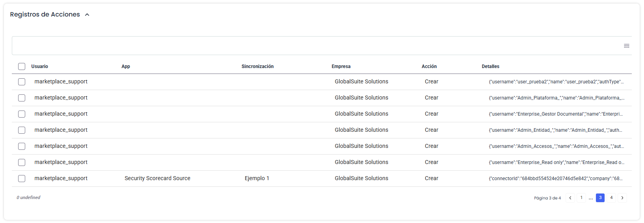Jump to page 1
Viewport: 644px width, 223px height.
click(581, 198)
